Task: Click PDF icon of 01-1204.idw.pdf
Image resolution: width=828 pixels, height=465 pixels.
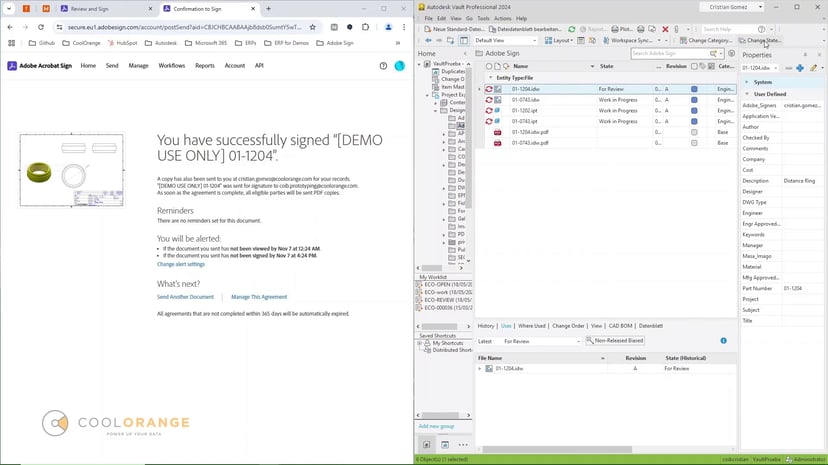Action: point(497,132)
